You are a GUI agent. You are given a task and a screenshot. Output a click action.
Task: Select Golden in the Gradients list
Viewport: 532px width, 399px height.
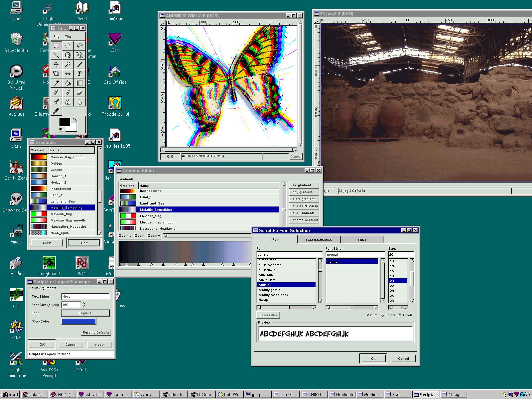pyautogui.click(x=63, y=163)
